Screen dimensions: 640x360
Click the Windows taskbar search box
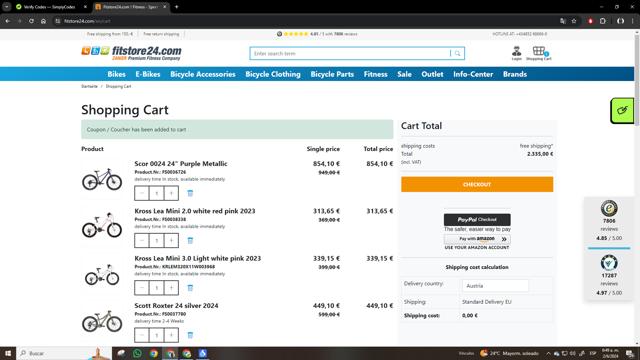pos(64,353)
